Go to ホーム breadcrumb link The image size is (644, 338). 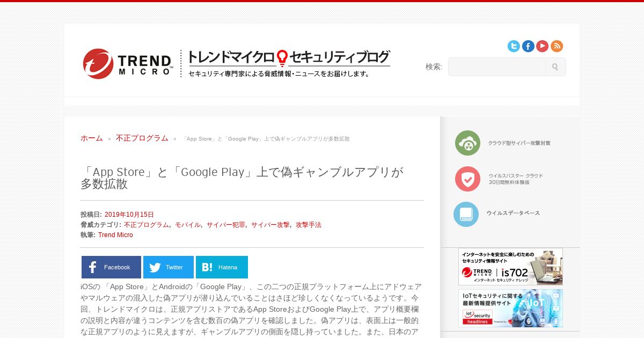[x=92, y=138]
